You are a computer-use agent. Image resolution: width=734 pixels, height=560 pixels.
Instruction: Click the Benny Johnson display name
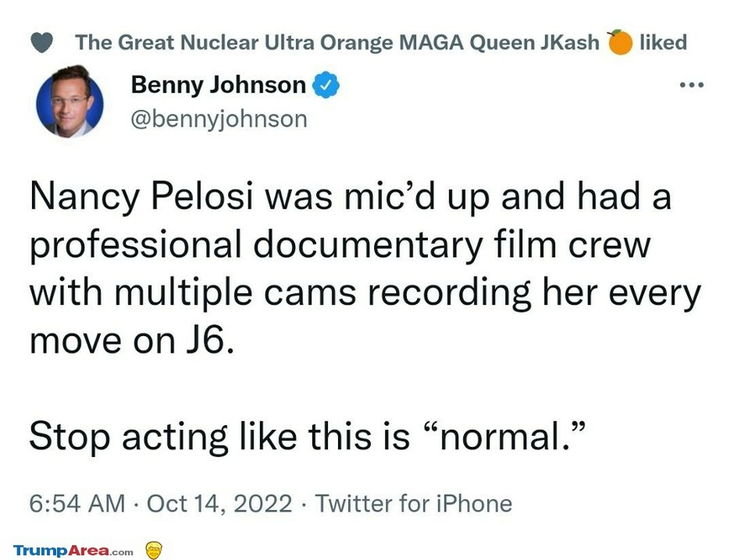tap(219, 85)
